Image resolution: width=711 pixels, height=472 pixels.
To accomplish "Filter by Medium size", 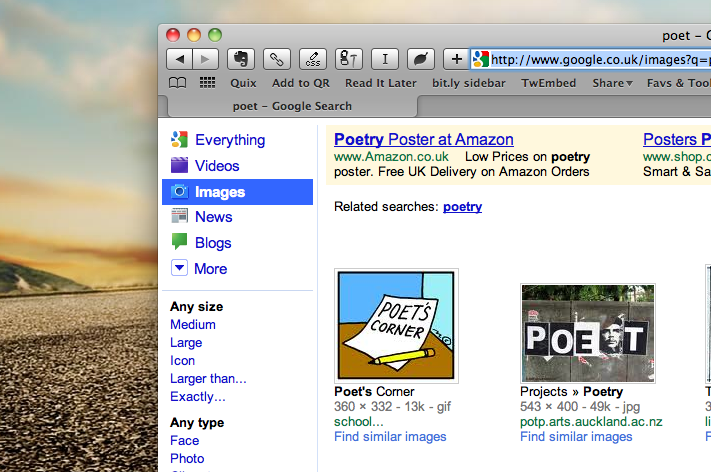I will 193,325.
